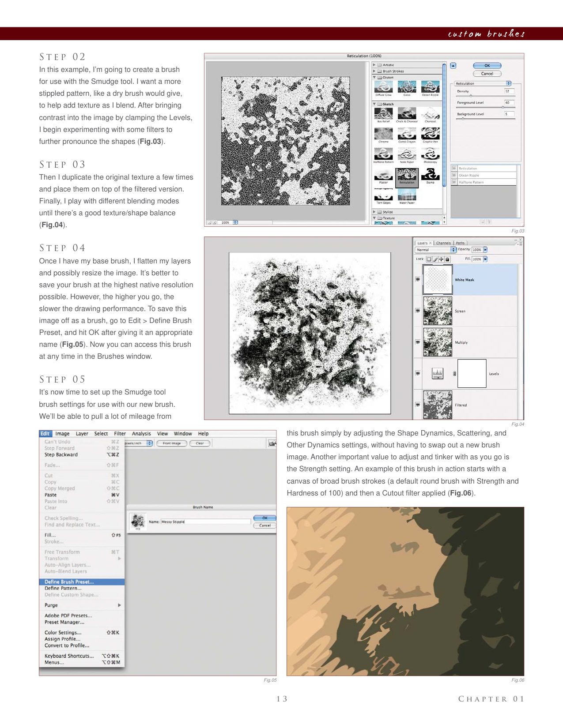Select the Reticulation filter thumbnail
The image size is (563, 728).
point(407,175)
